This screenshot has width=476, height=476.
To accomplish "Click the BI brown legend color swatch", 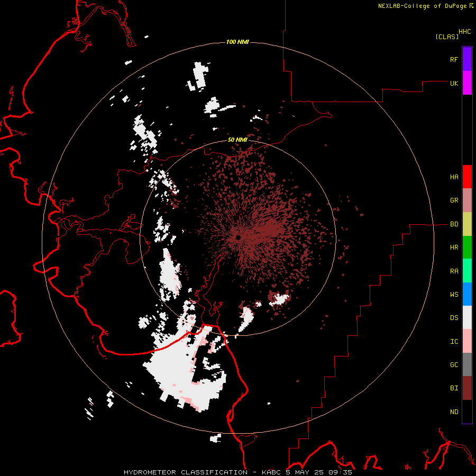I will [x=467, y=388].
